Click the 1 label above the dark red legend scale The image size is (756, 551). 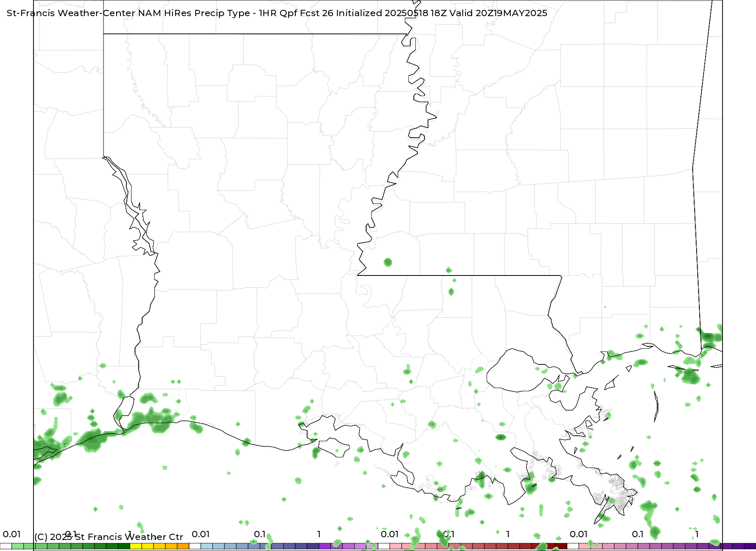click(508, 534)
